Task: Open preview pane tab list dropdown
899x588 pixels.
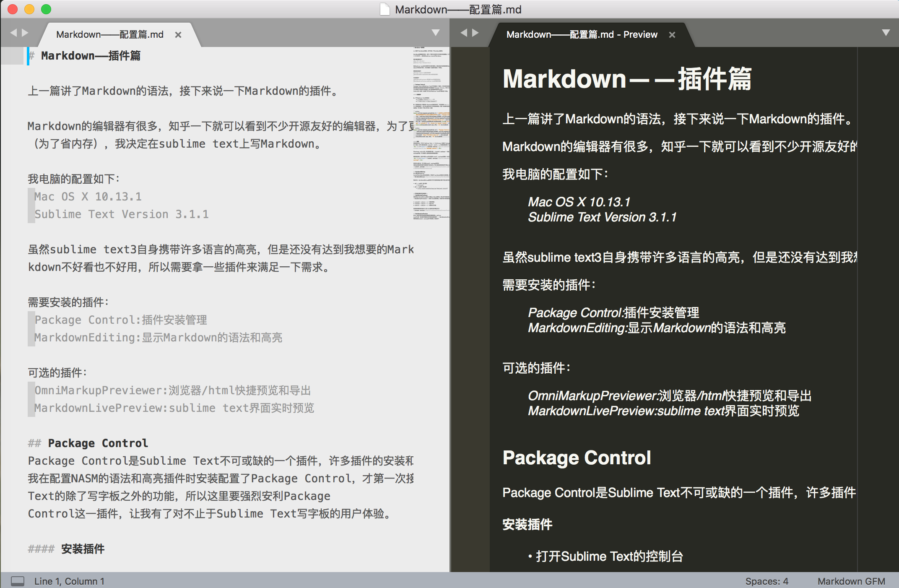Action: click(886, 33)
